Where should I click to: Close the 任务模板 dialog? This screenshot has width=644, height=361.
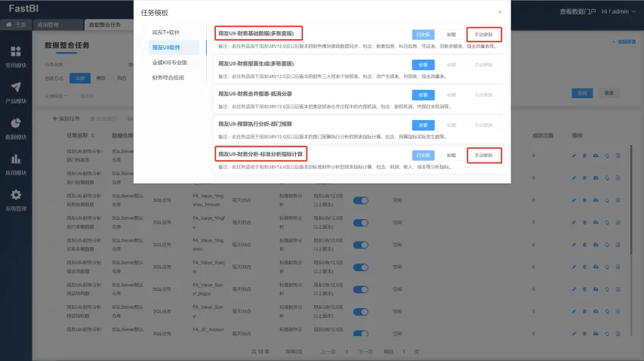(500, 12)
